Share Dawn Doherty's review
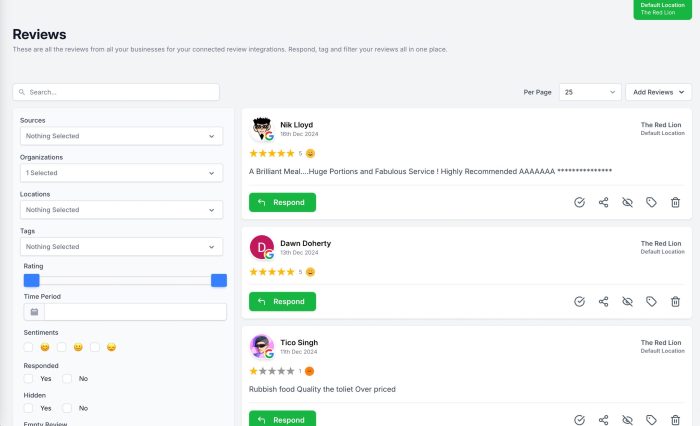The width and height of the screenshot is (700, 426). [x=604, y=301]
